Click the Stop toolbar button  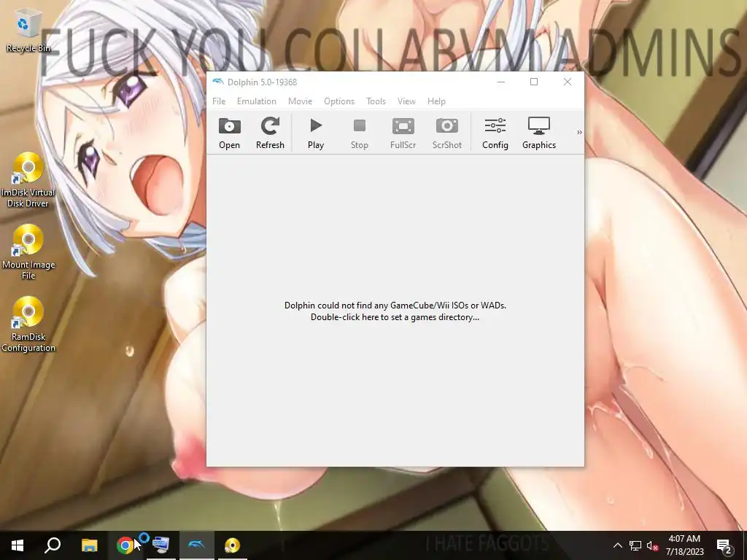tap(359, 133)
